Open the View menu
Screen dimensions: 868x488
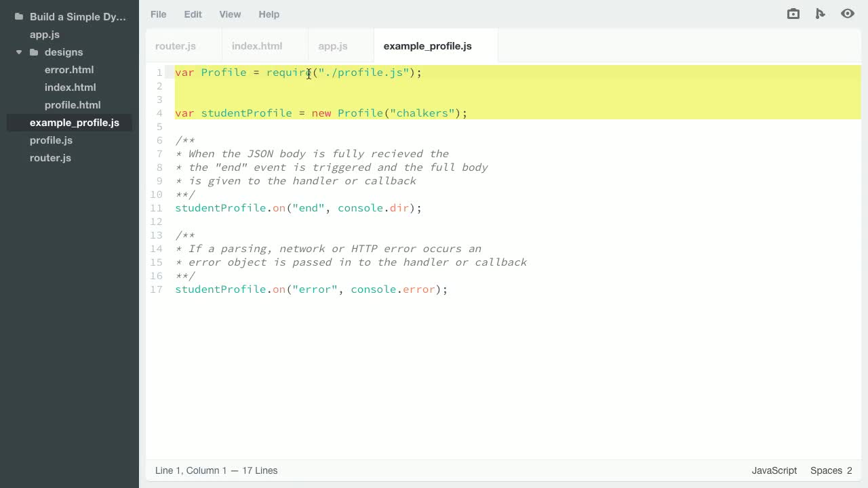coord(230,14)
